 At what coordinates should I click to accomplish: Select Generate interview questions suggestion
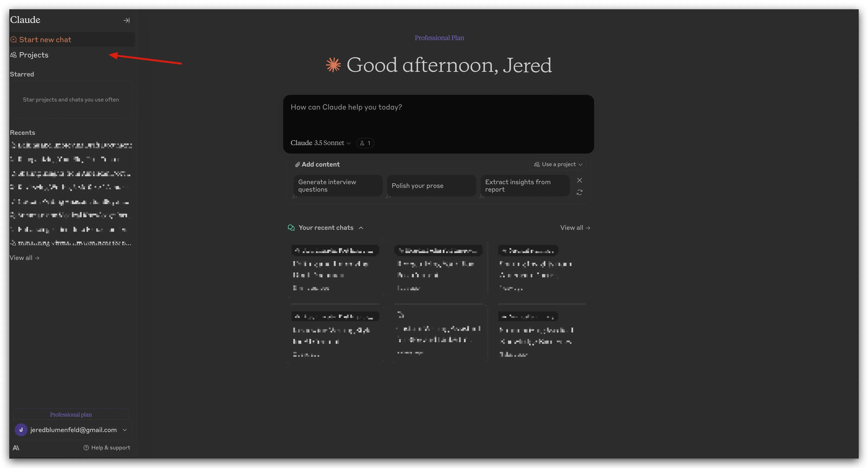[x=338, y=186]
